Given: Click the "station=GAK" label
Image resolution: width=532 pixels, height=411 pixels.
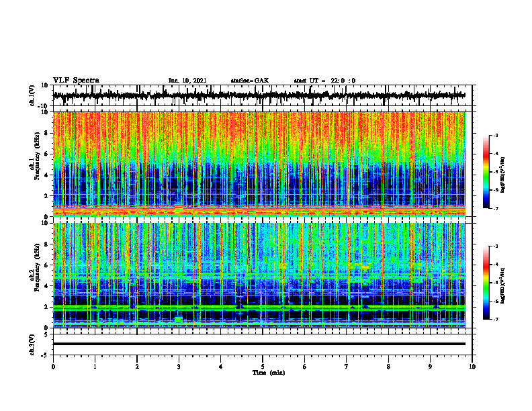Looking at the screenshot, I should point(250,81).
